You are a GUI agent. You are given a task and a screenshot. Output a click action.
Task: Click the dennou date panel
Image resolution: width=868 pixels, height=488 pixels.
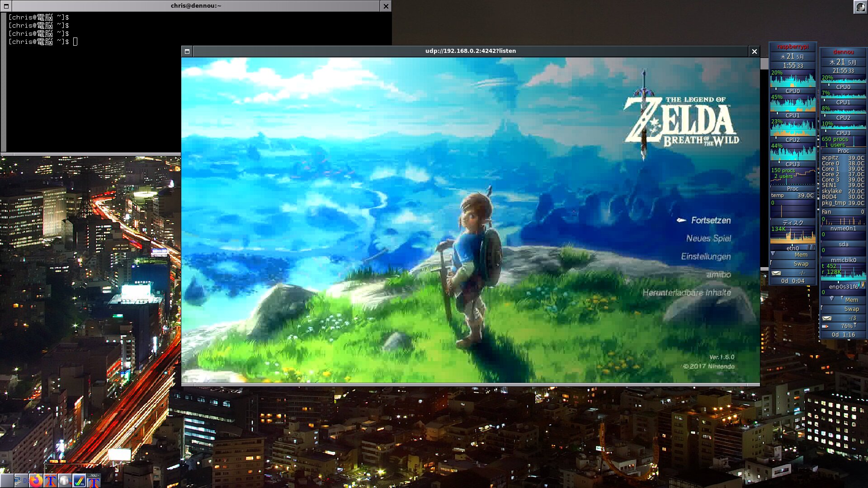coord(844,62)
